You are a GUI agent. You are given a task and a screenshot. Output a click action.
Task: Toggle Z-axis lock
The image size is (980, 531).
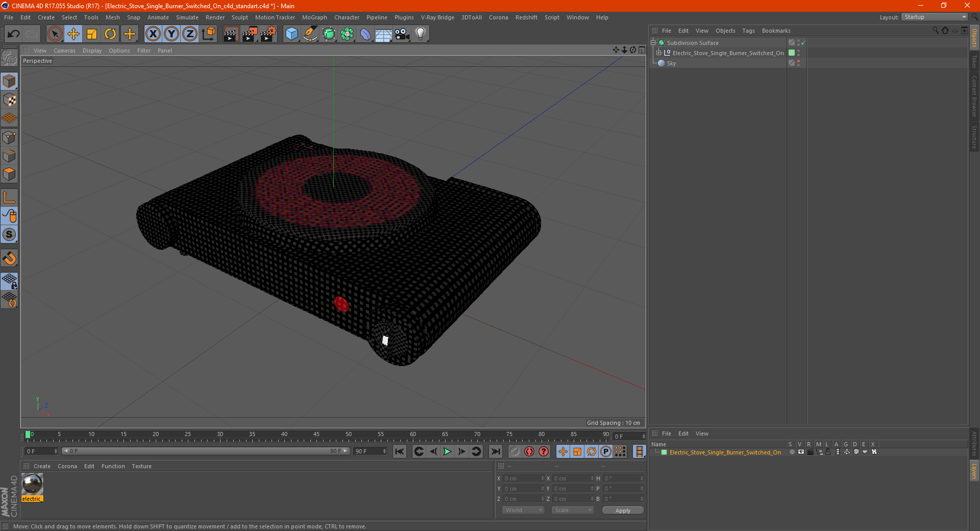tap(190, 34)
